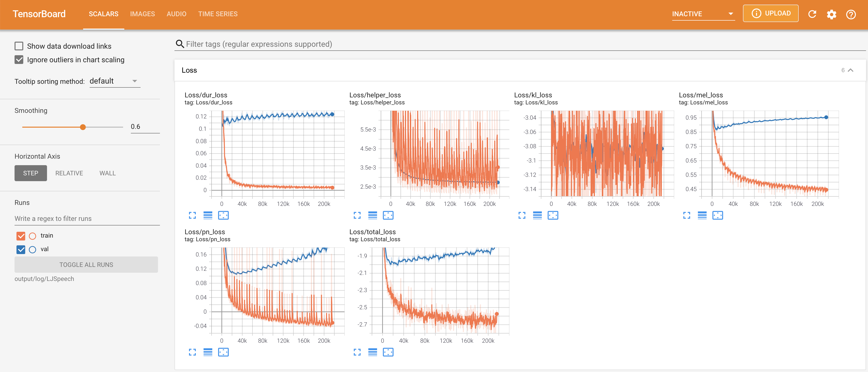Reload TensorBoard data with refresh icon

[x=812, y=14]
